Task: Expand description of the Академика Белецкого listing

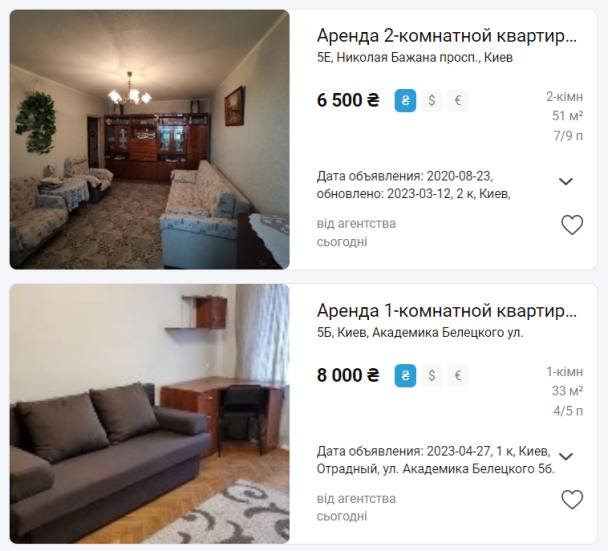Action: [566, 456]
